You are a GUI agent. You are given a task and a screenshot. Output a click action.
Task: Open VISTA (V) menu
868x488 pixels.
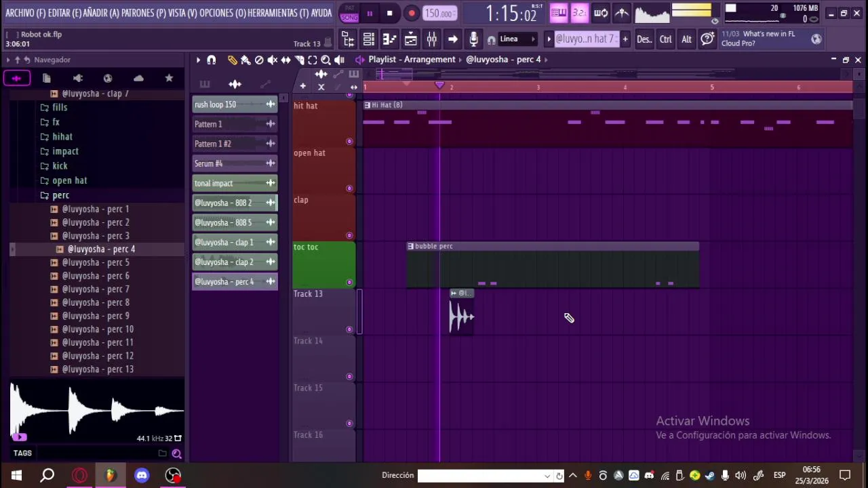(x=182, y=13)
